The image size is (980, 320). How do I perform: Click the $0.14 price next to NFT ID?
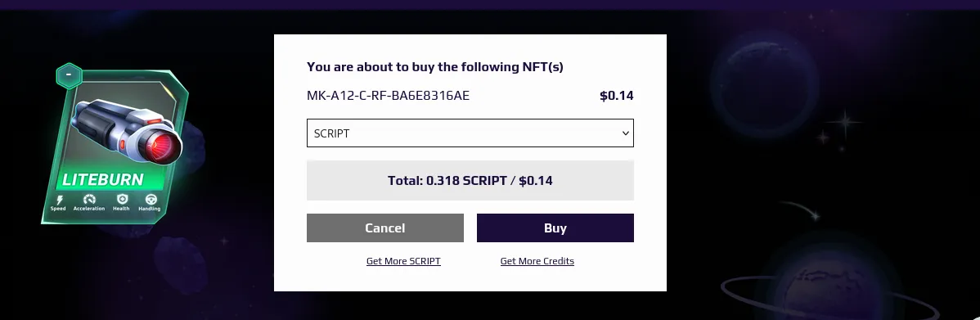pyautogui.click(x=616, y=96)
